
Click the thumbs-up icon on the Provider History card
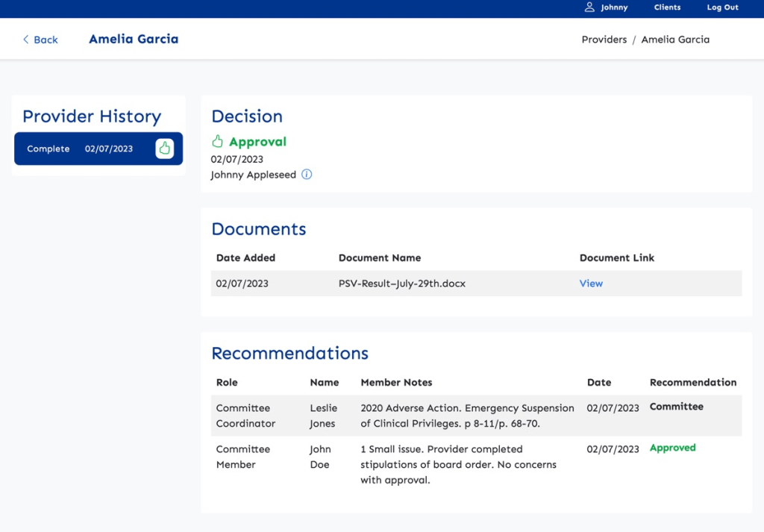click(x=164, y=148)
